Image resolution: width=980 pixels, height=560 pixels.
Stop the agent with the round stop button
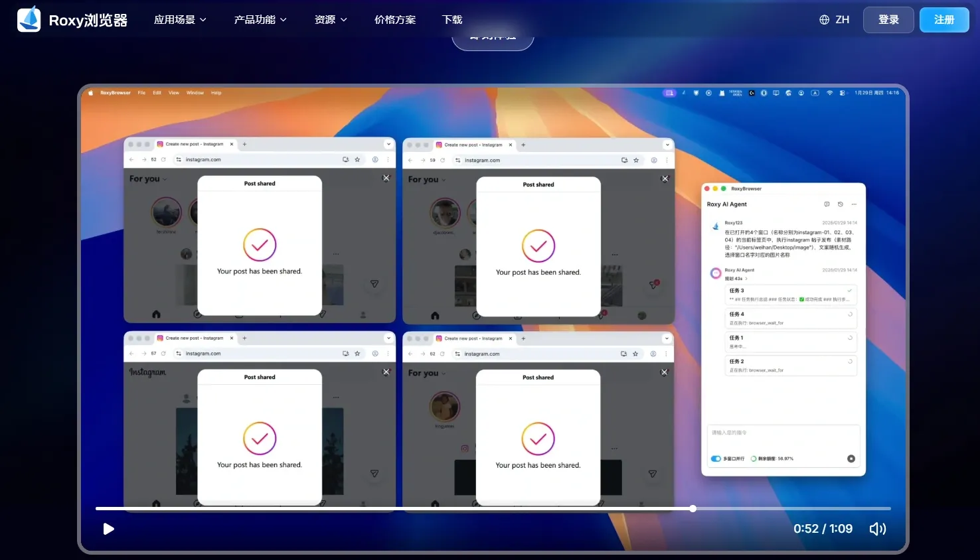[x=851, y=458]
